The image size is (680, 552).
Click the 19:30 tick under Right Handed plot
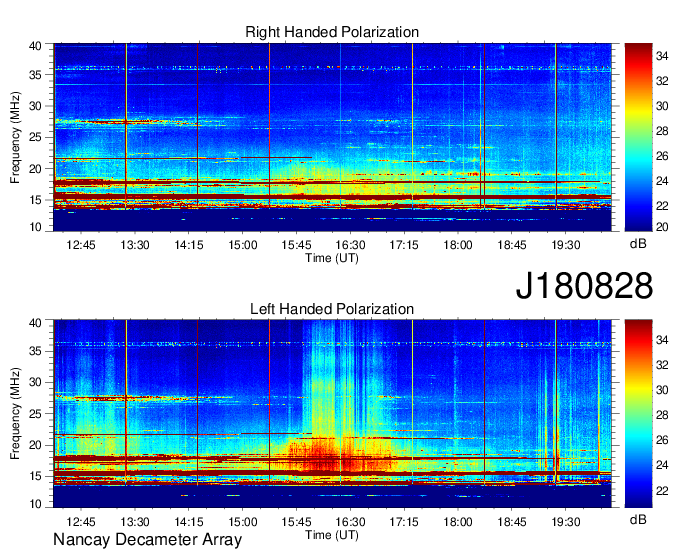(x=566, y=245)
